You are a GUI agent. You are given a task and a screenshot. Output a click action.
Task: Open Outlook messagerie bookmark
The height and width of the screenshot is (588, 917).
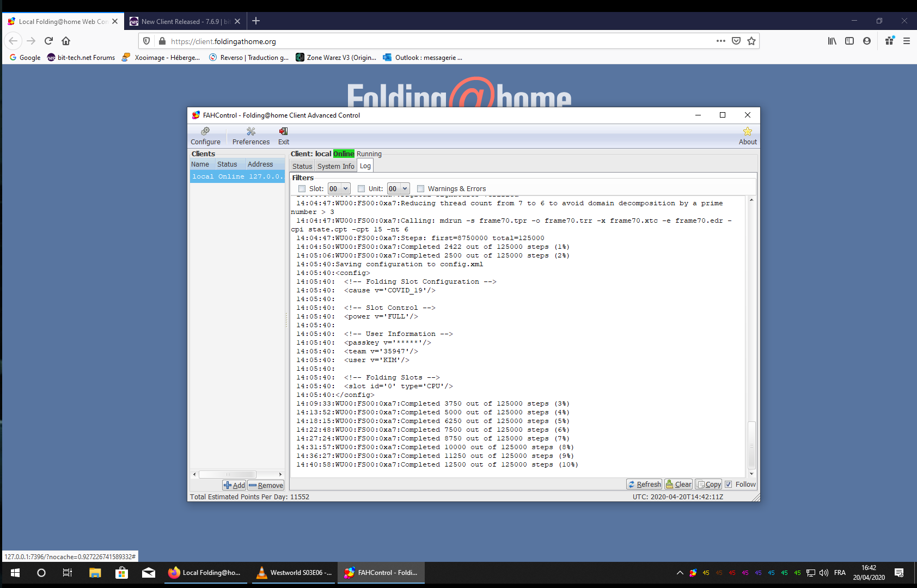click(x=423, y=58)
